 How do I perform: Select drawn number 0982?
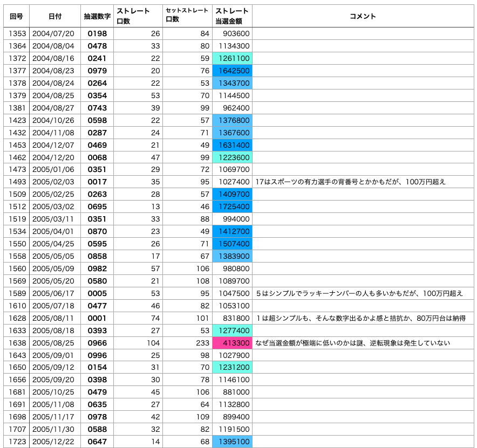point(97,268)
